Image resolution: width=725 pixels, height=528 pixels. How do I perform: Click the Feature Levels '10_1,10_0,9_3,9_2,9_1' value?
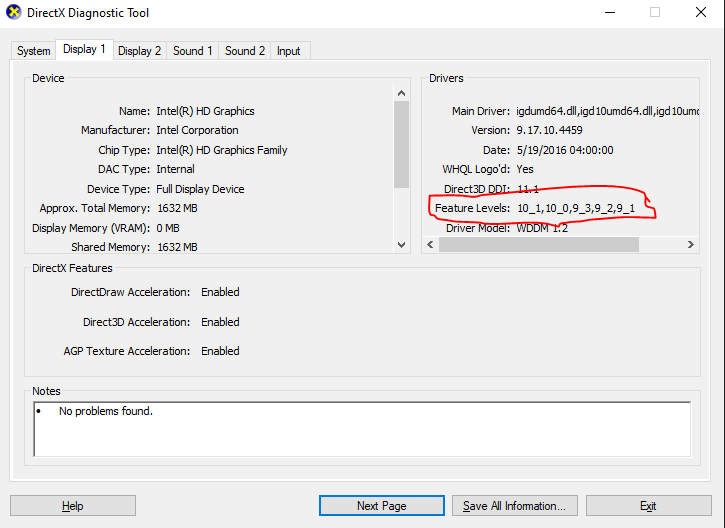576,209
